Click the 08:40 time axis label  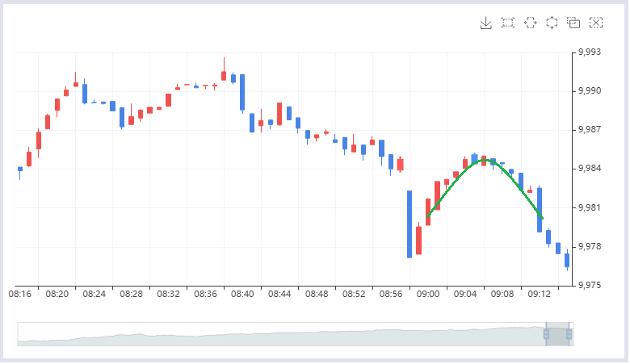[242, 294]
